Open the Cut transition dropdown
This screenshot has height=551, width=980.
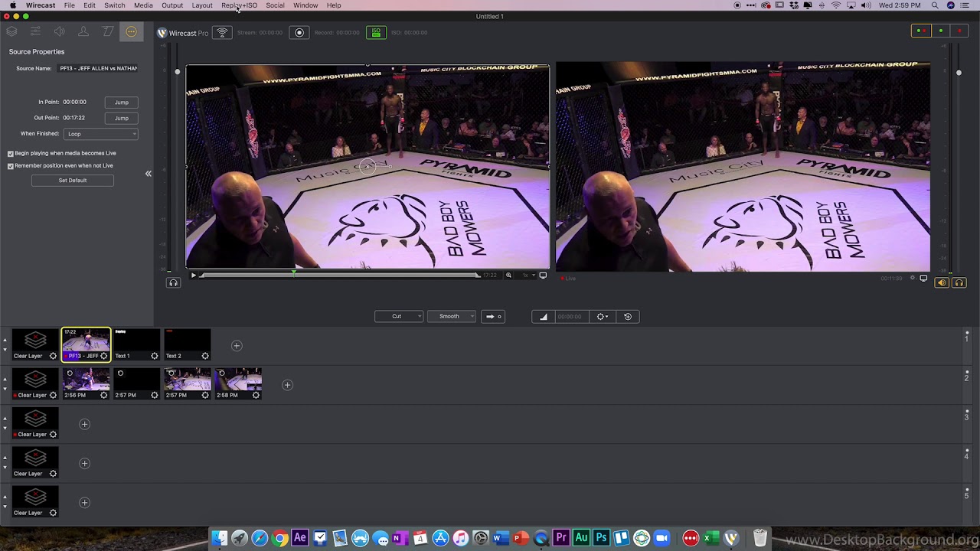point(399,317)
